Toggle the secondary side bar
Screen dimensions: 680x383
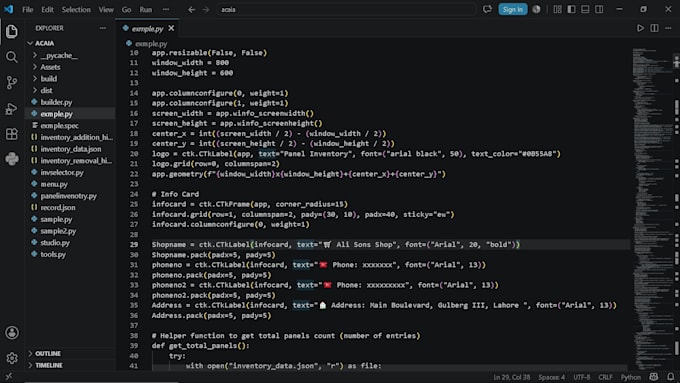tap(599, 10)
